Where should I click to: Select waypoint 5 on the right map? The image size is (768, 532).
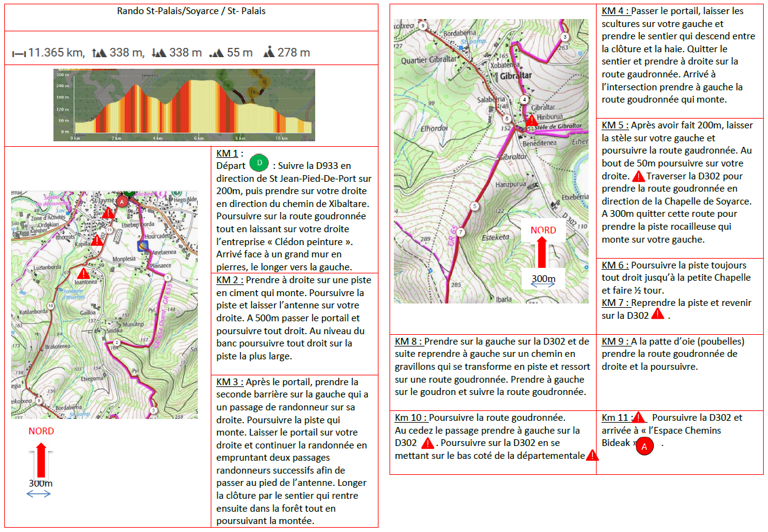tap(474, 206)
